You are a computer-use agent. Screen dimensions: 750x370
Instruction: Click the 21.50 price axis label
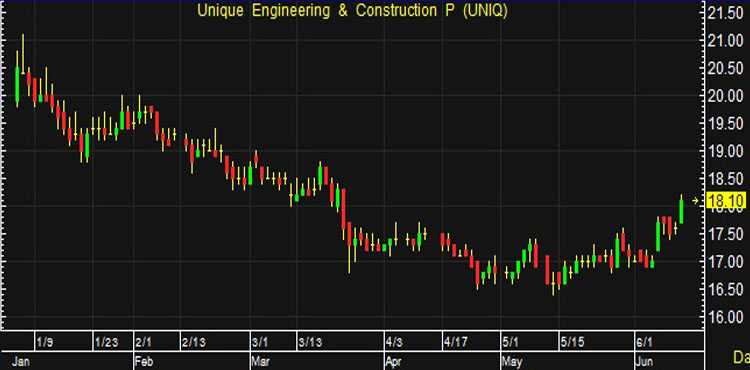point(726,14)
